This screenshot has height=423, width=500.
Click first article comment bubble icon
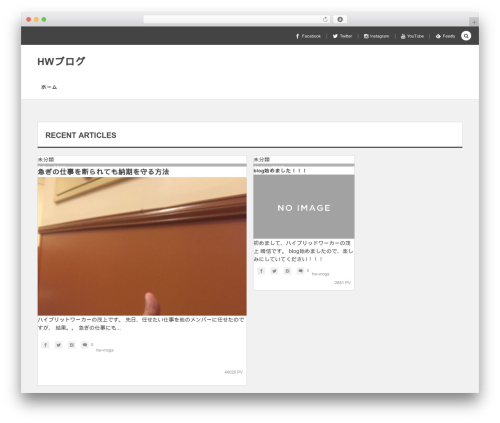[85, 345]
